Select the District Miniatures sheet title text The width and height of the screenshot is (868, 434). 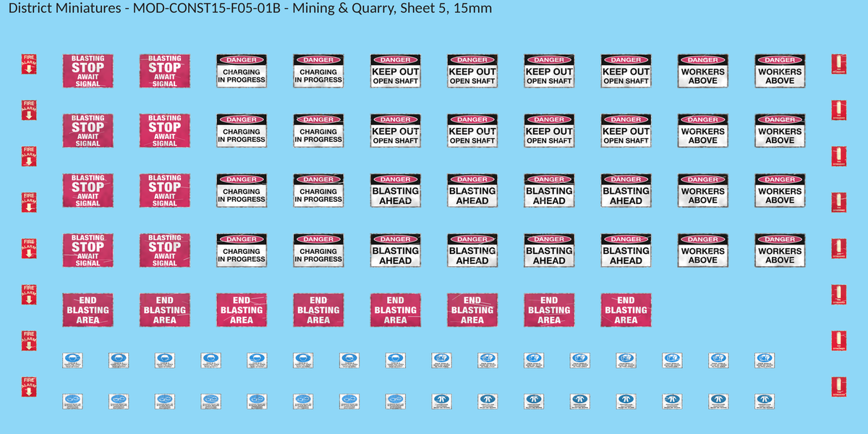250,9
